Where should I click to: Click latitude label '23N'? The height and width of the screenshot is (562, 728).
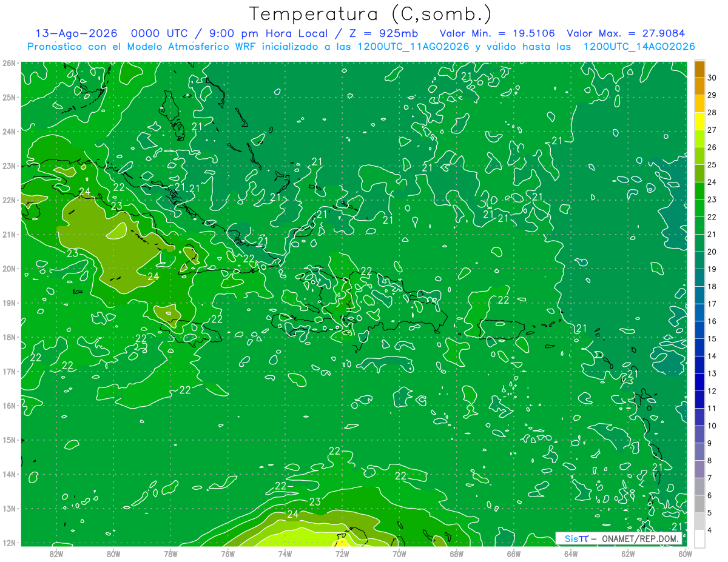click(9, 166)
